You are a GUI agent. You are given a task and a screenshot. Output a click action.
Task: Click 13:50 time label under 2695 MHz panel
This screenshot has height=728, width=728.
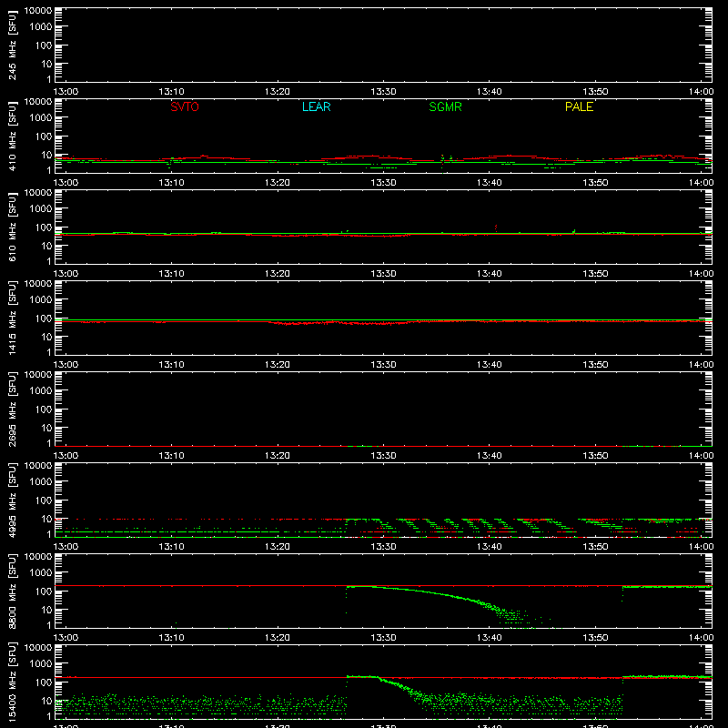(x=595, y=456)
